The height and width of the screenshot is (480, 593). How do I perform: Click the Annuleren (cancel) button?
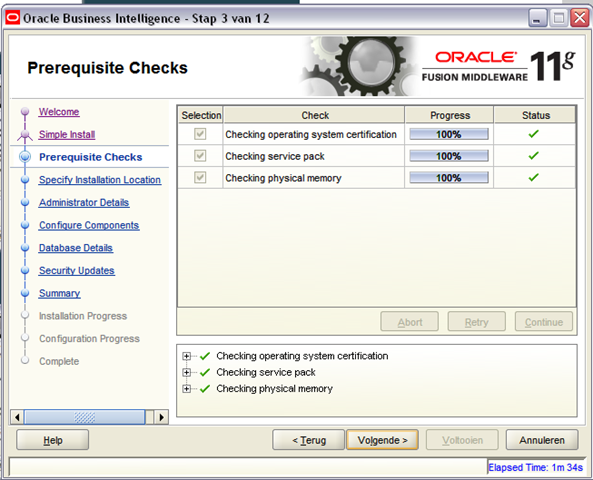(542, 440)
